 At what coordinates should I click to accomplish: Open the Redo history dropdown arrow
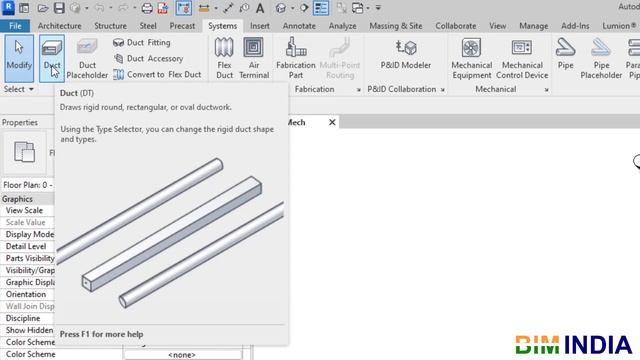click(x=134, y=8)
